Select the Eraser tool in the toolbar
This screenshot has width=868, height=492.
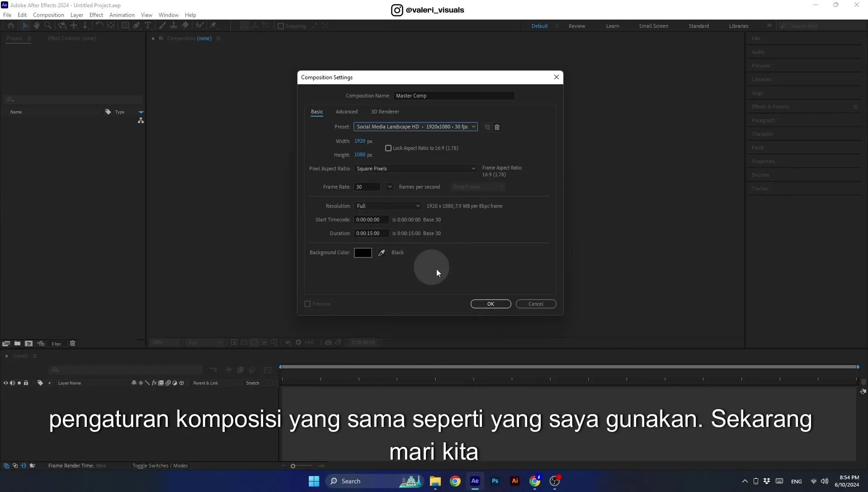[x=185, y=26]
